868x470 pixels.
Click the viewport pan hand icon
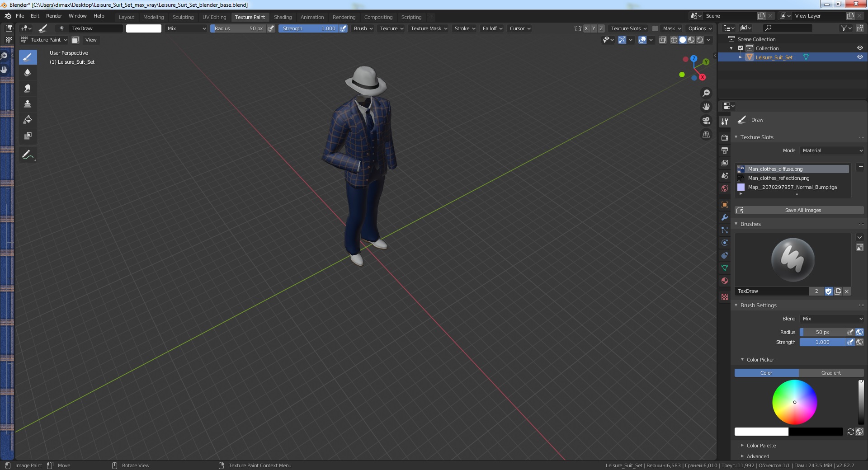706,107
